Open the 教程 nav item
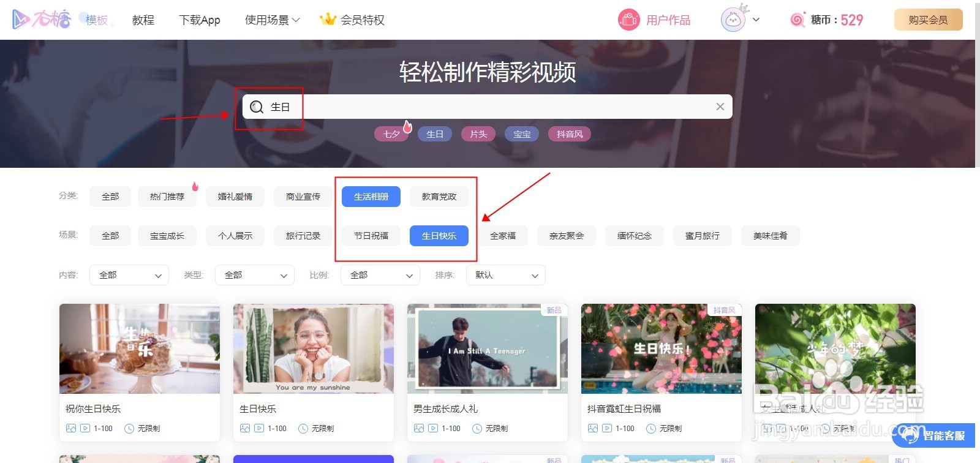Image resolution: width=980 pixels, height=463 pixels. click(143, 20)
